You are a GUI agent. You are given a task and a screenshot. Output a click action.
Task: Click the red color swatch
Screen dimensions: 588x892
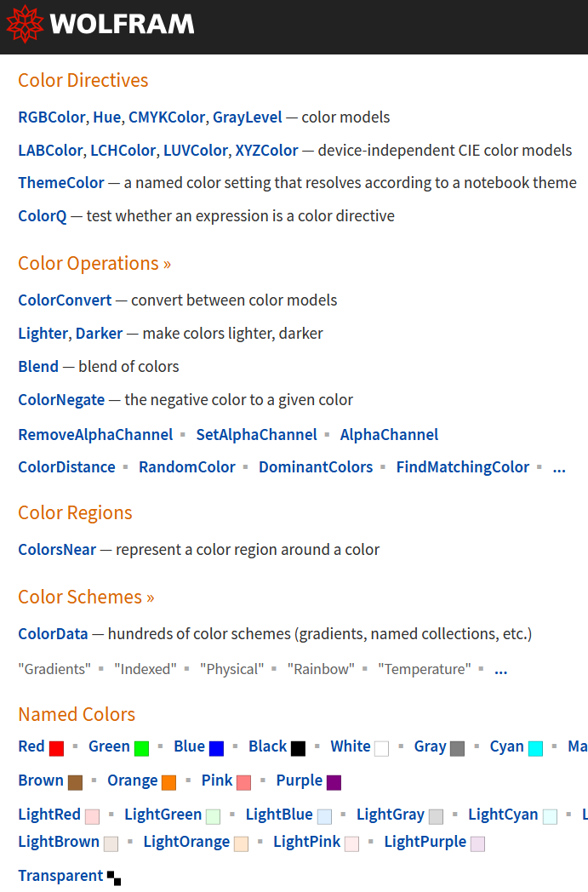click(56, 748)
